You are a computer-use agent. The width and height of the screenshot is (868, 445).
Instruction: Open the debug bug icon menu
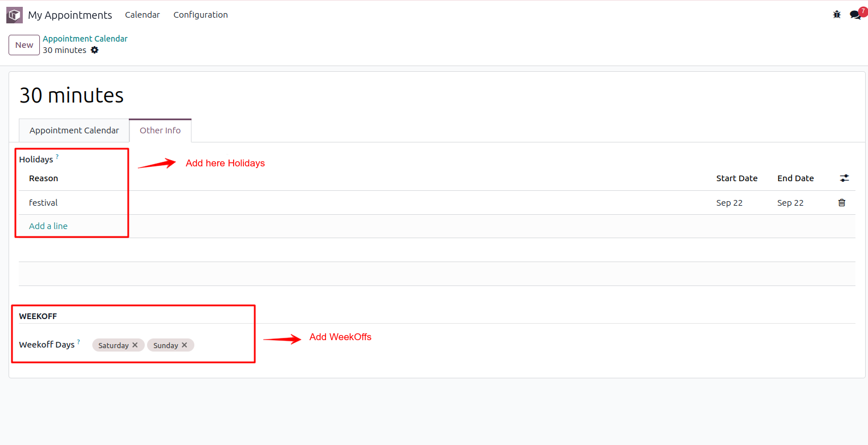pos(837,15)
